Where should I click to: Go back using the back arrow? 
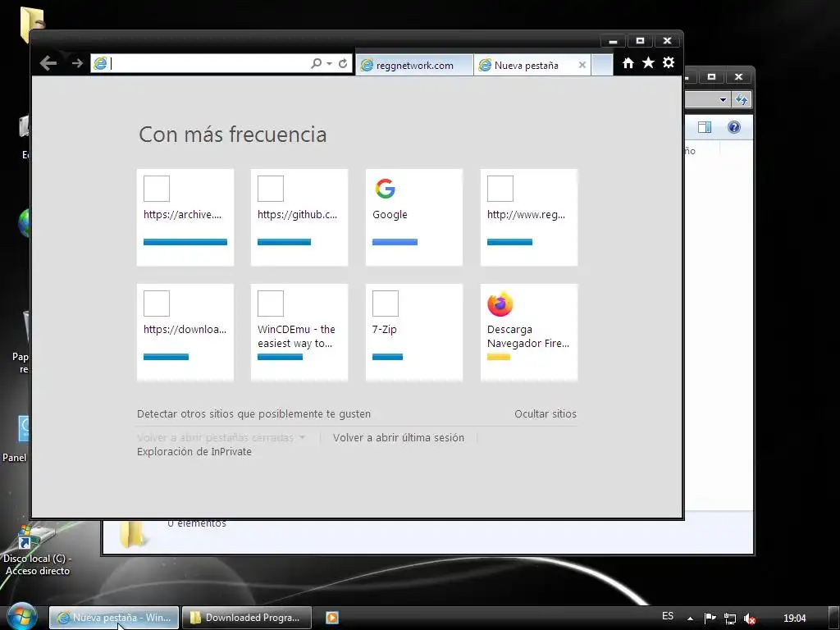(x=48, y=63)
